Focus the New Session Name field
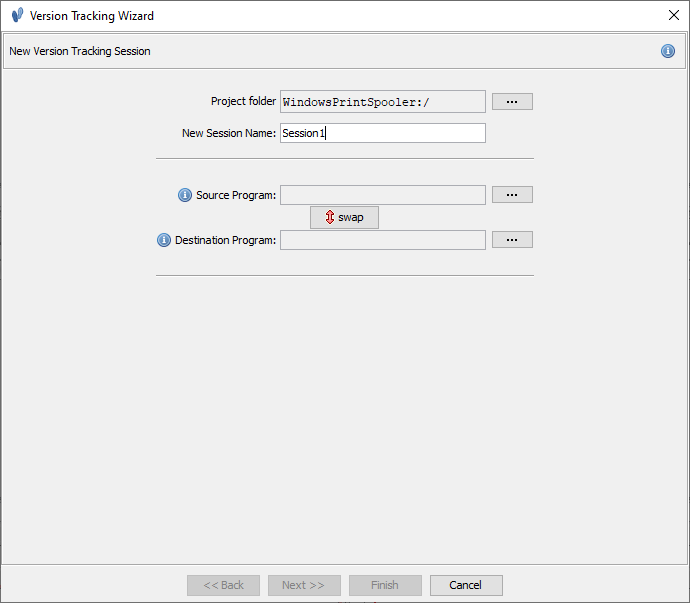690x603 pixels. click(383, 133)
